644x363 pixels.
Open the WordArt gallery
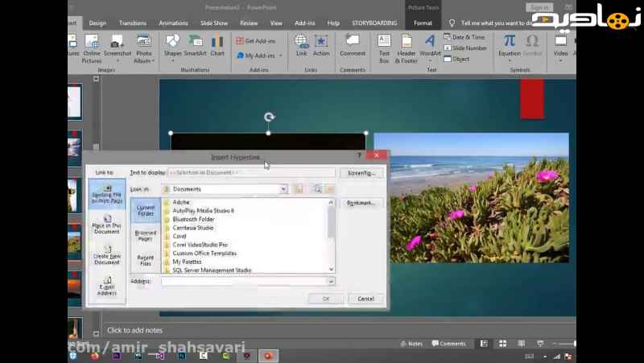430,47
